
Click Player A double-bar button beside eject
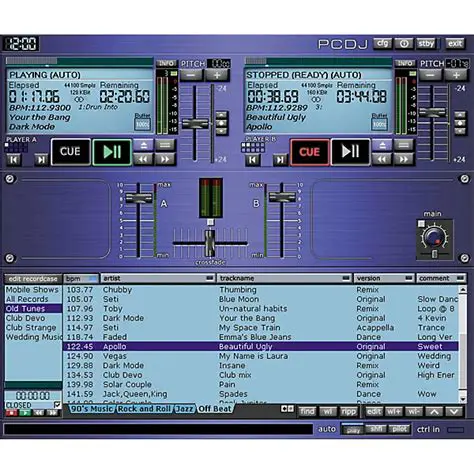coord(165,145)
